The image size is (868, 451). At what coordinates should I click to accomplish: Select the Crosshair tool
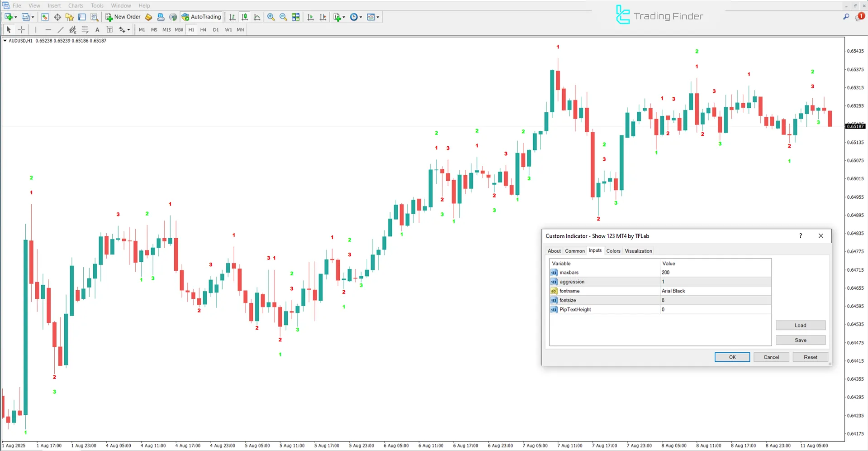pos(21,29)
